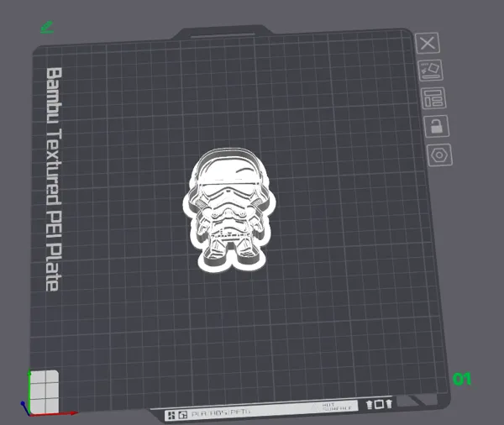Click the auto-orient plate icon
This screenshot has height=425, width=504.
[x=431, y=70]
